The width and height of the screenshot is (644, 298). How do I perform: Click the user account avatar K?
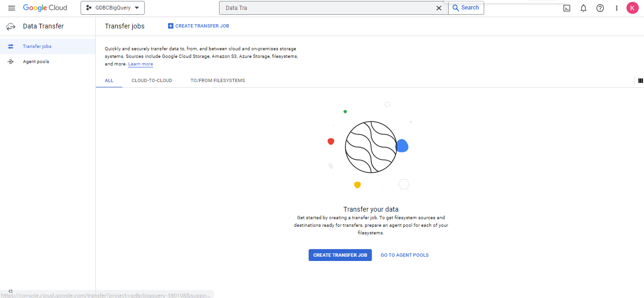(x=632, y=8)
